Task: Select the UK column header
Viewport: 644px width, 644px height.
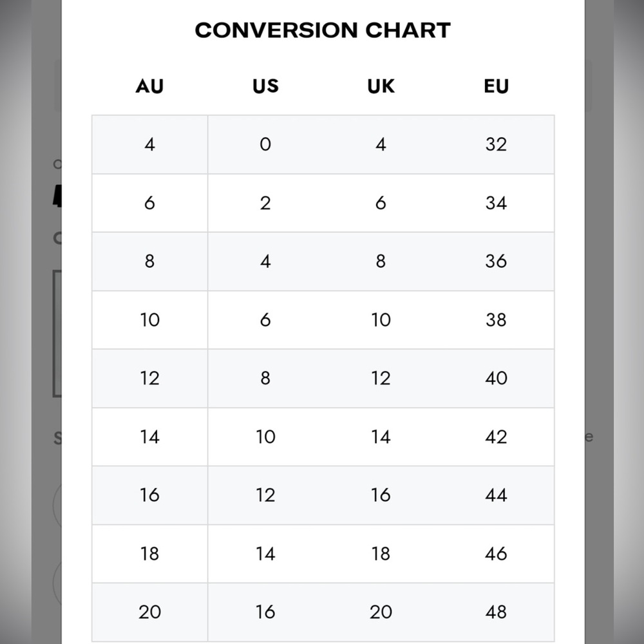Action: pos(381,86)
